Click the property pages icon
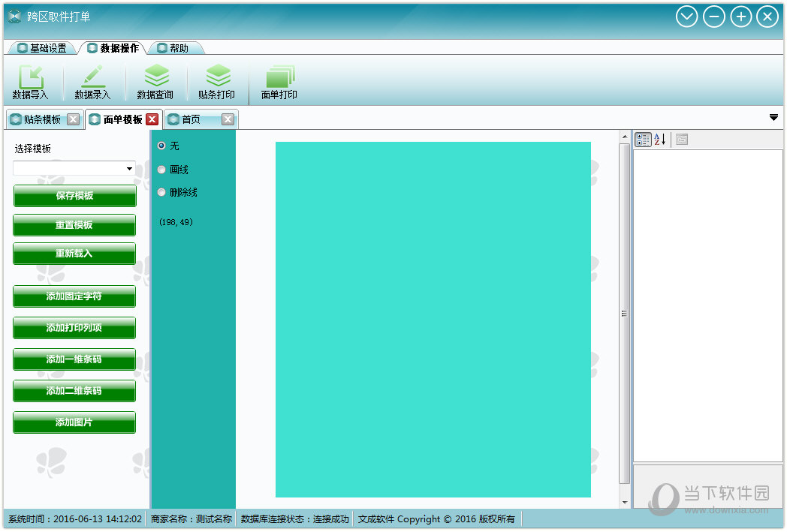Viewport: 787px width, 532px height. click(681, 140)
